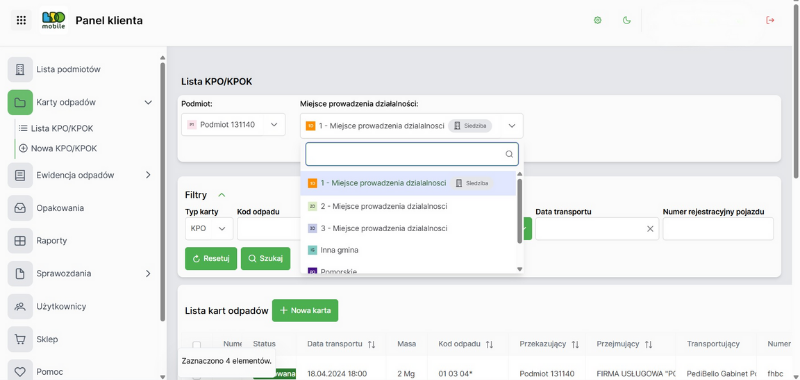Close Miejsce prowadzenia działalności dropdown chevron
This screenshot has width=800, height=380.
click(x=512, y=126)
